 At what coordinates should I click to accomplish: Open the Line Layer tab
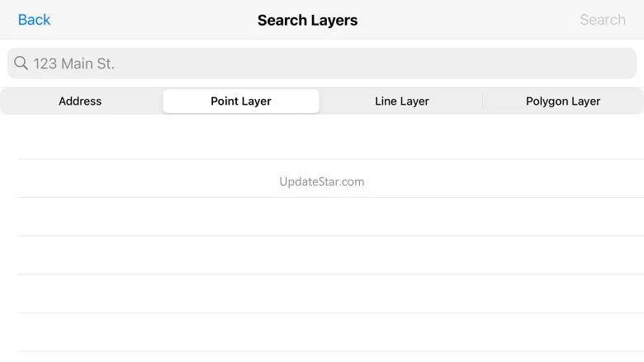tap(402, 101)
